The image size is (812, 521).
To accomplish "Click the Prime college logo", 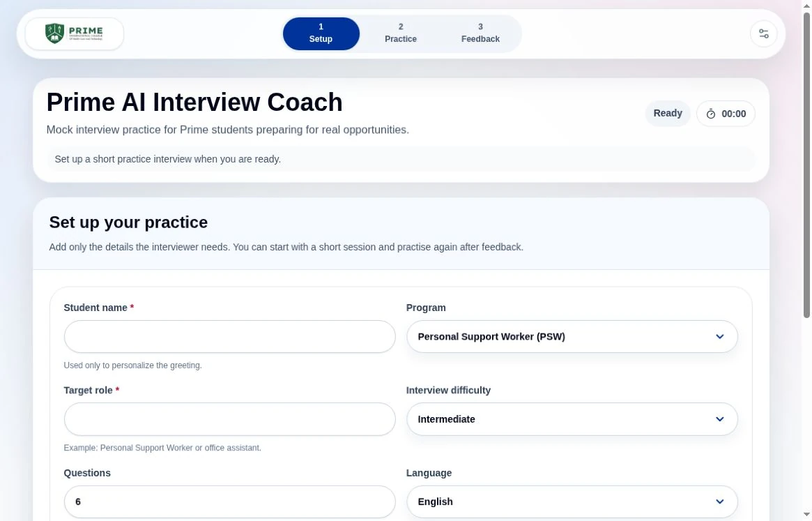I will (x=74, y=33).
